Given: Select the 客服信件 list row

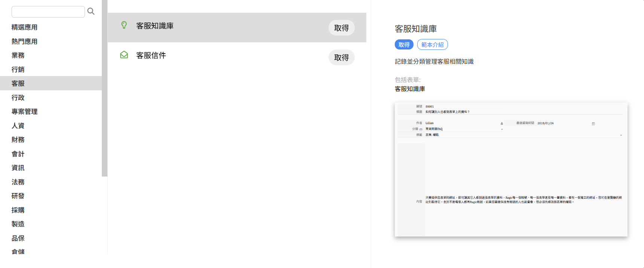Looking at the screenshot, I should [x=225, y=56].
